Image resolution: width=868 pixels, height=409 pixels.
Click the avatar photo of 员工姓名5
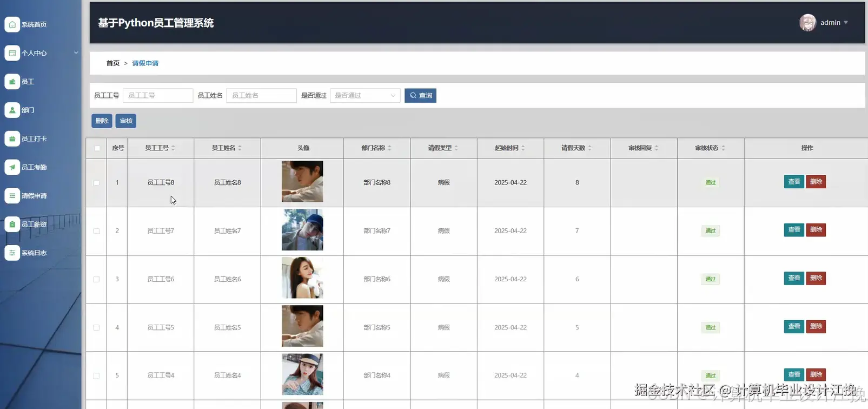pyautogui.click(x=302, y=326)
